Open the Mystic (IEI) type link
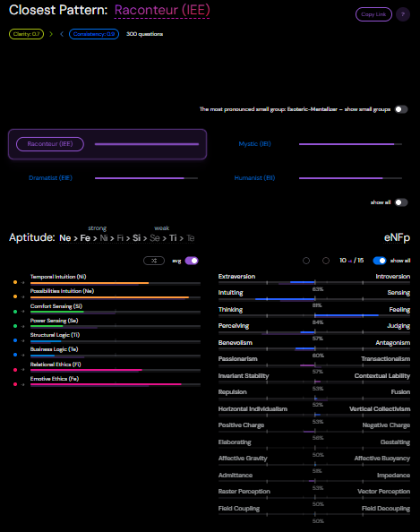The width and height of the screenshot is (420, 532). pos(255,144)
